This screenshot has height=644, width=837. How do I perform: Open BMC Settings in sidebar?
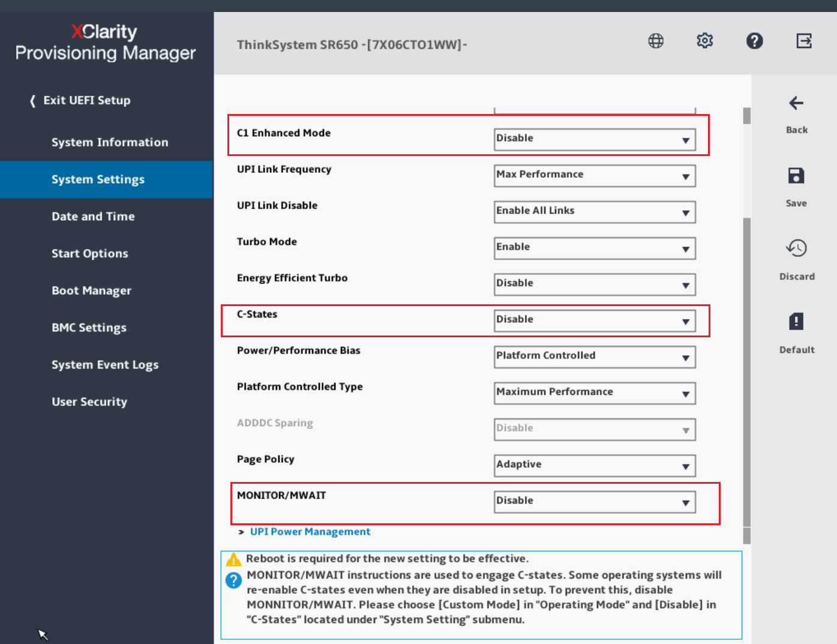[x=89, y=328]
